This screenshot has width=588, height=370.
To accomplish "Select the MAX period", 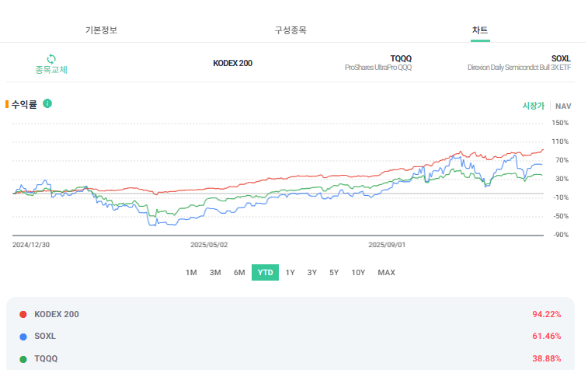I will (386, 272).
